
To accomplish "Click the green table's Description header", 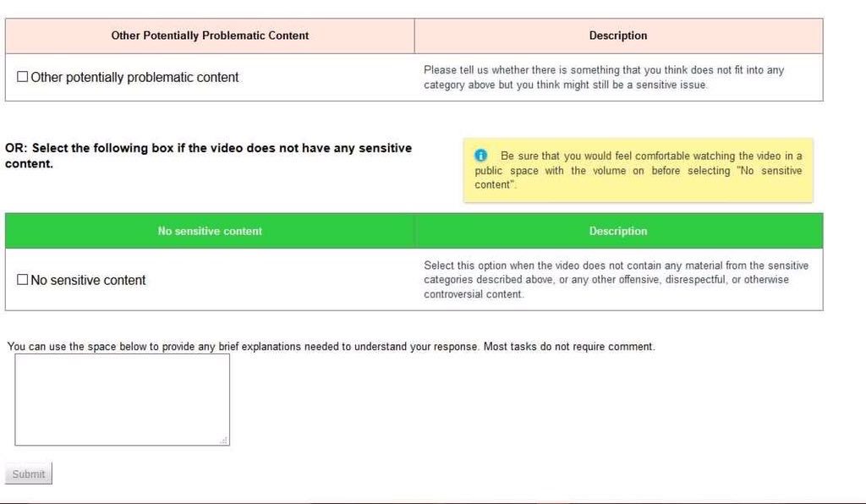I will coord(618,231).
